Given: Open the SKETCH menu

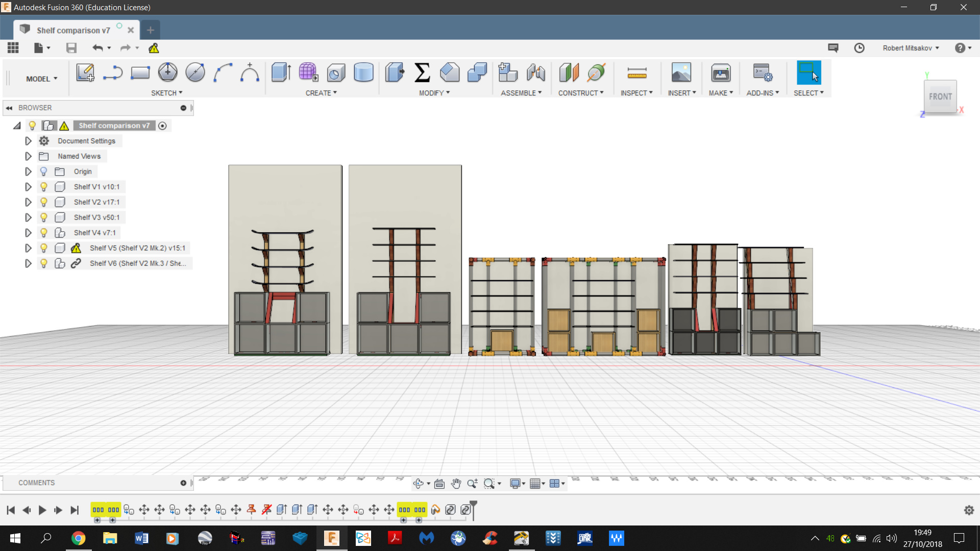Looking at the screenshot, I should tap(166, 93).
